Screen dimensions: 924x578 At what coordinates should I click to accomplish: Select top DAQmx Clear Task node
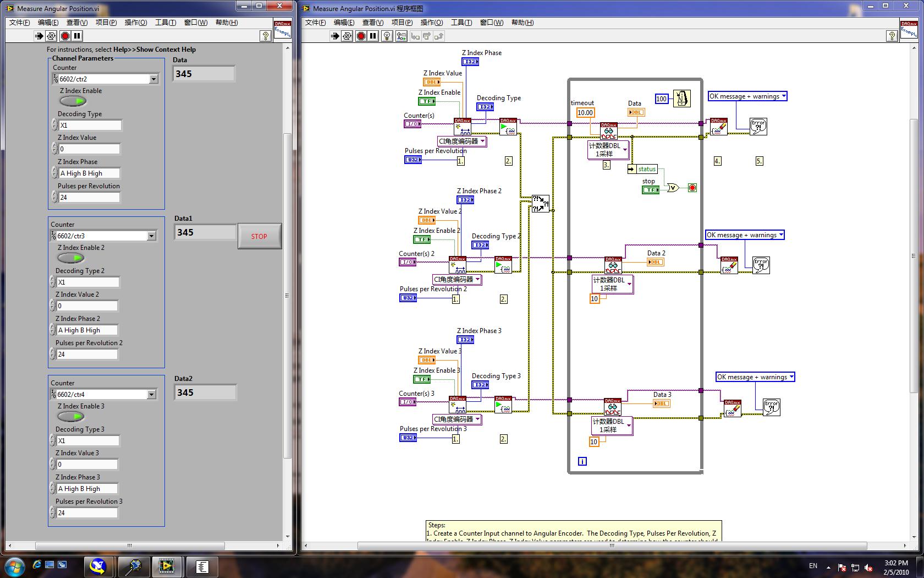click(719, 127)
